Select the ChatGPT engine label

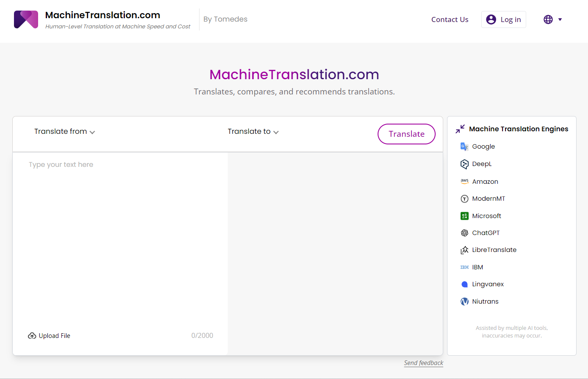click(x=486, y=233)
